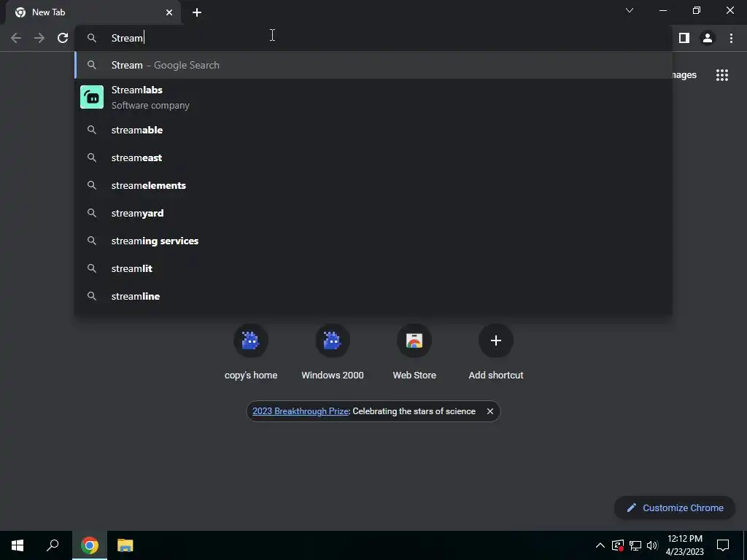
Task: Click the browser back arrow
Action: click(x=16, y=38)
